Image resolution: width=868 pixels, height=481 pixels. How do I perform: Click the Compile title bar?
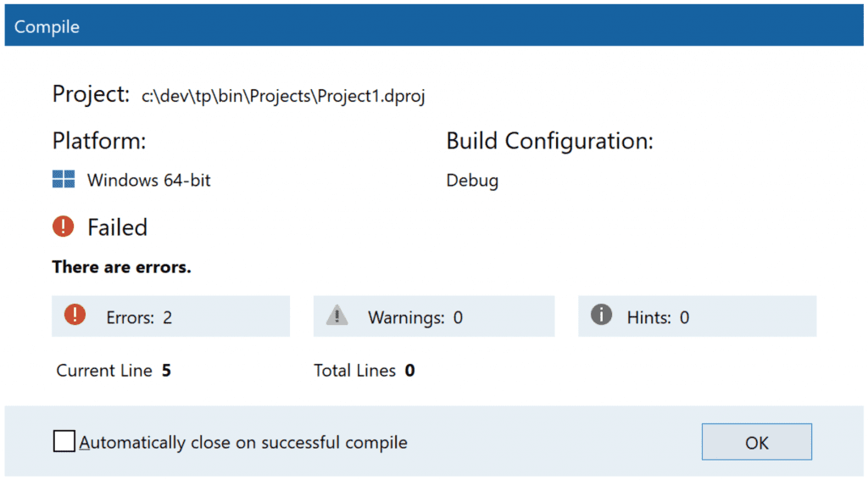(x=434, y=25)
